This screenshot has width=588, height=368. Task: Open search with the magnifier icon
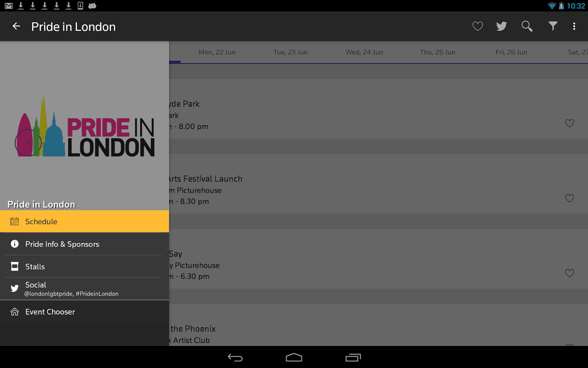point(527,27)
